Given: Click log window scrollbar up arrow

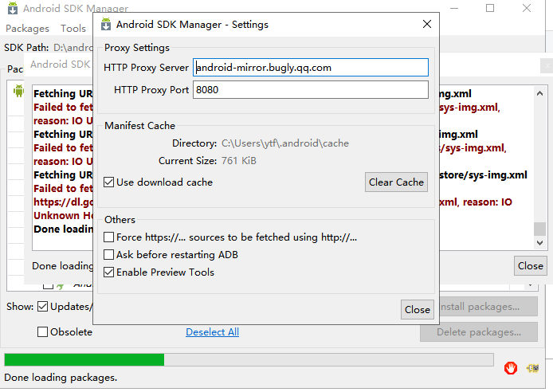Looking at the screenshot, I should tap(539, 93).
